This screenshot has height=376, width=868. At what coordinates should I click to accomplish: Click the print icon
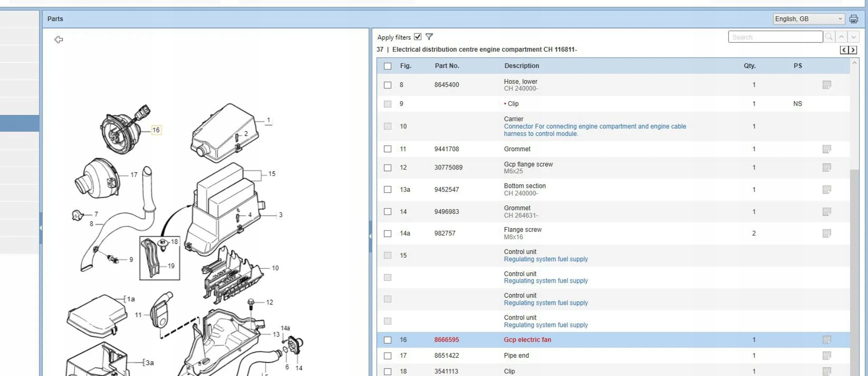click(853, 19)
